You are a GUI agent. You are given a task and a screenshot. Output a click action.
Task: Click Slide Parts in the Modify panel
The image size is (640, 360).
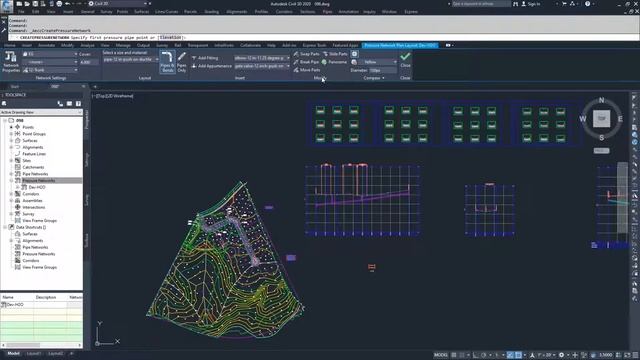pyautogui.click(x=335, y=54)
